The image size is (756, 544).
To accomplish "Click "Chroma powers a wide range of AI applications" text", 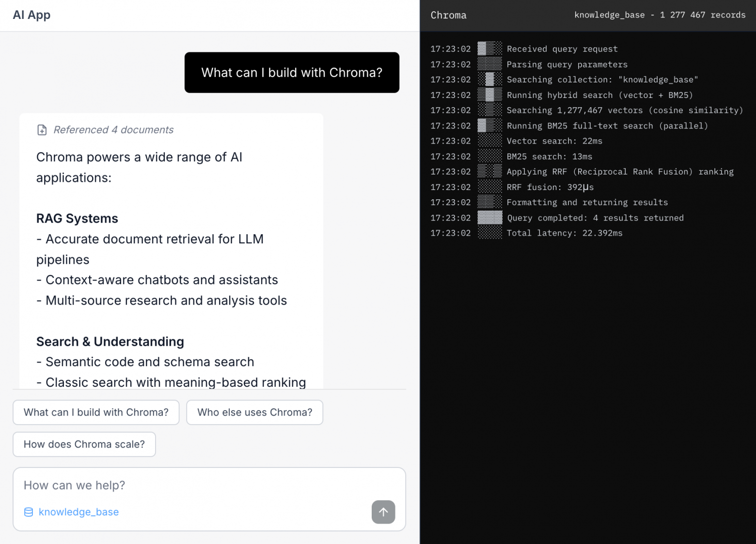I will pyautogui.click(x=140, y=167).
